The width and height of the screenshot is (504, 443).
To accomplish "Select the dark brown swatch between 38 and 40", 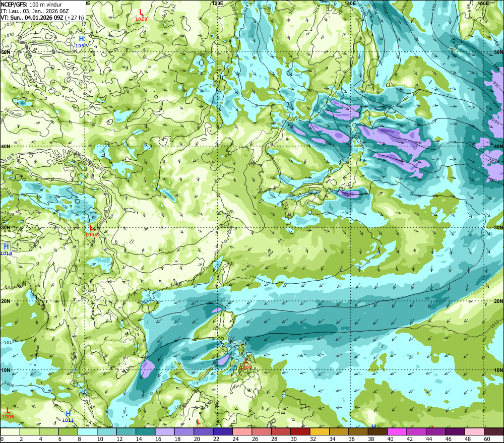I will (x=377, y=432).
